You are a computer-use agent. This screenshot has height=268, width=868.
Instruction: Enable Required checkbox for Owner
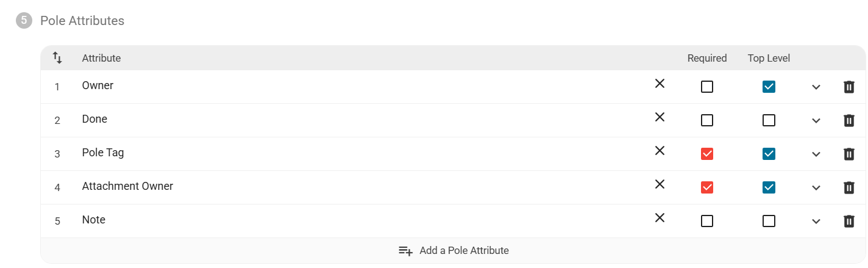tap(707, 87)
